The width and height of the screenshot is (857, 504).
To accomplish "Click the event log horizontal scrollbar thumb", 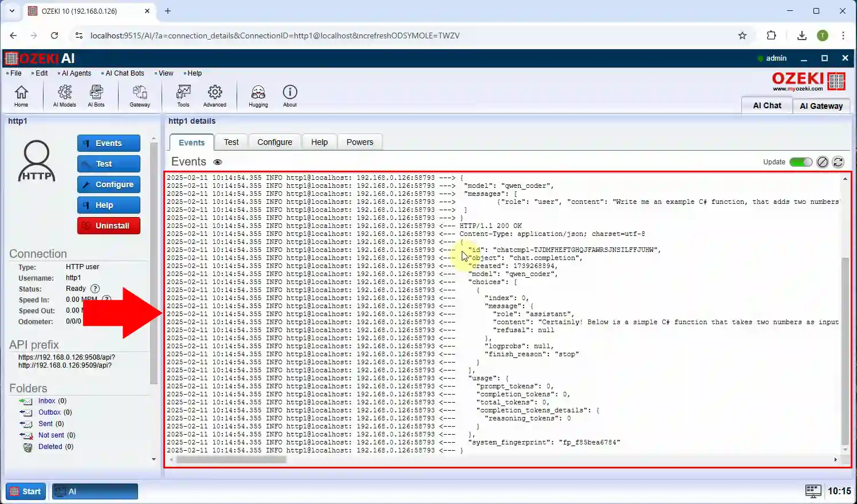I will tap(231, 459).
